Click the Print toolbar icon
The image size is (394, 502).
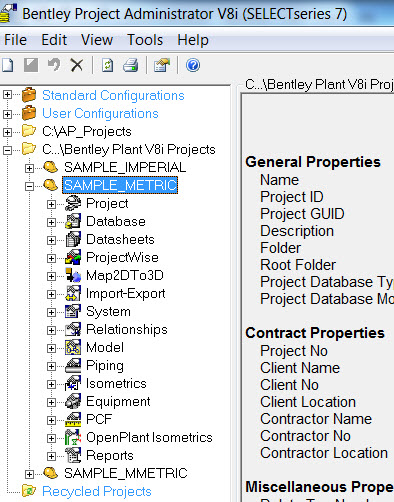(x=130, y=65)
